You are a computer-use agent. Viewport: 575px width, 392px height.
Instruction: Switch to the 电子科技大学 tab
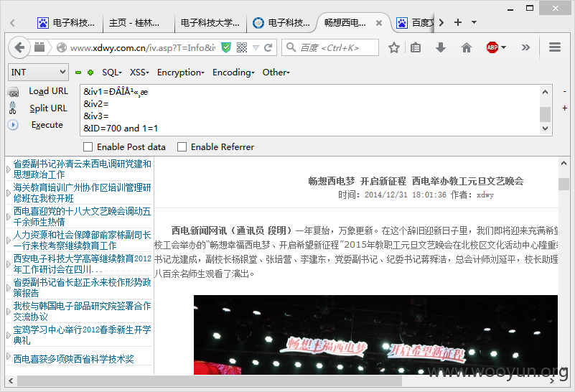pos(210,23)
